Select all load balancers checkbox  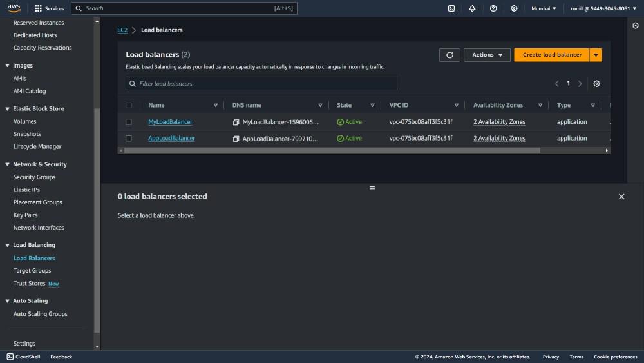point(129,105)
